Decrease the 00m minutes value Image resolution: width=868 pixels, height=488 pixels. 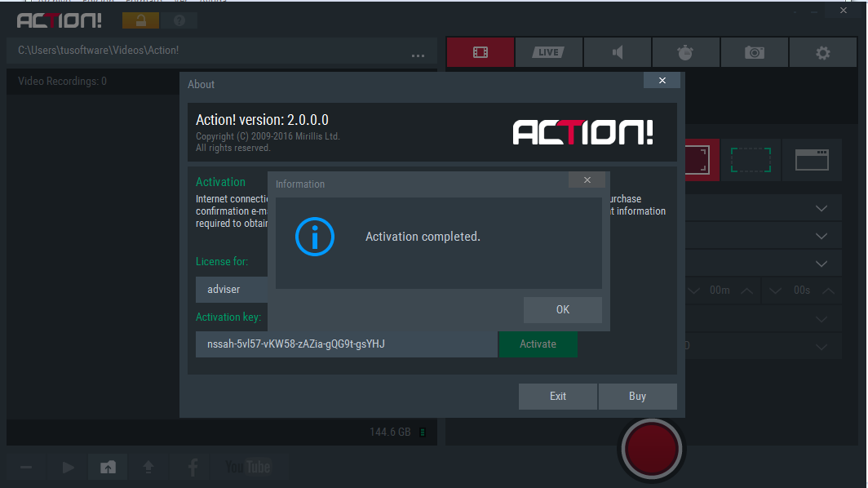(693, 291)
